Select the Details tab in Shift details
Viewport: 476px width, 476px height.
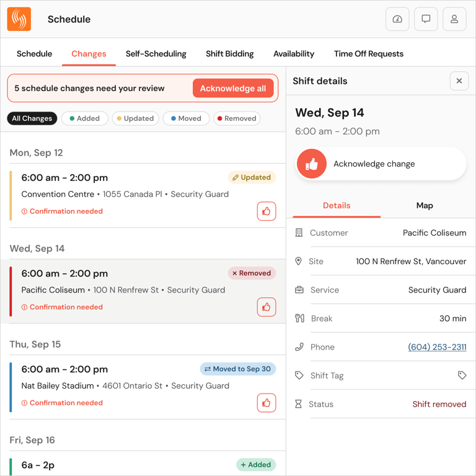pyautogui.click(x=337, y=206)
